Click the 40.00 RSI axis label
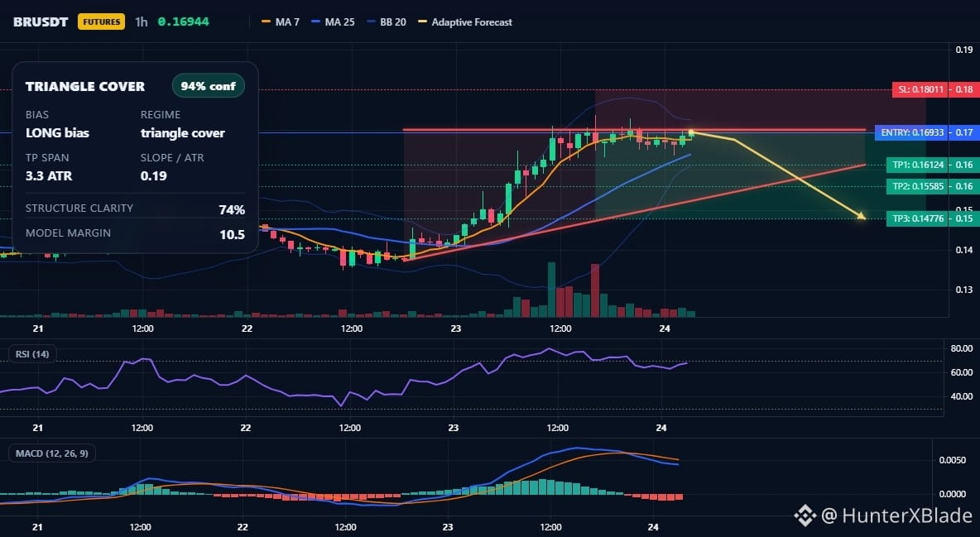980x537 pixels. pos(961,396)
